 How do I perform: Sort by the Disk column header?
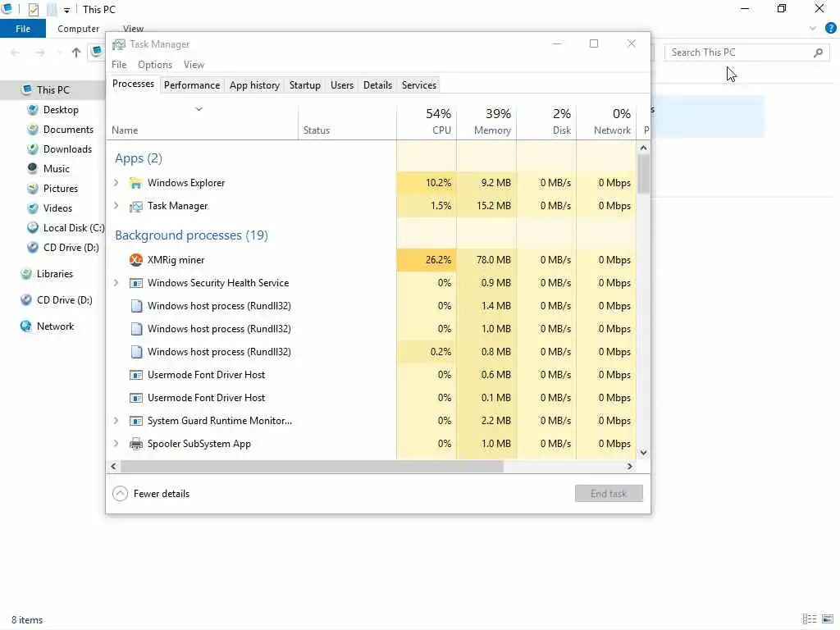pos(547,122)
